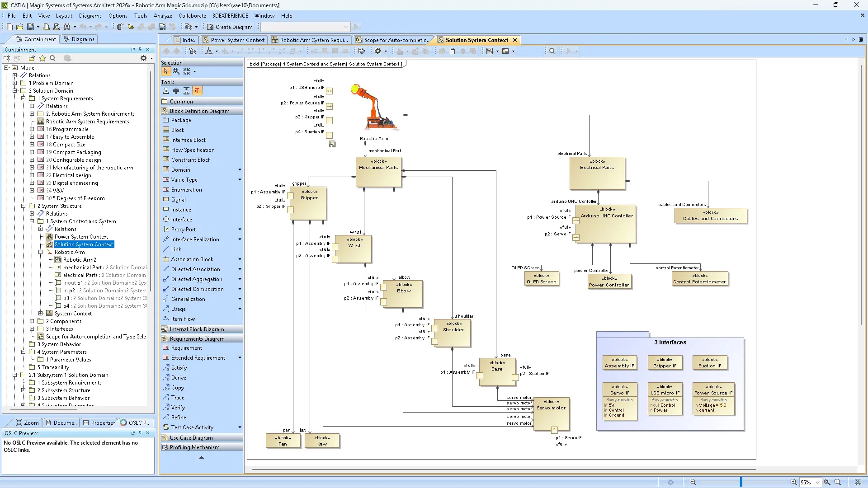868x488 pixels.
Task: Click the diagram vertical scrollbar
Action: [x=861, y=194]
